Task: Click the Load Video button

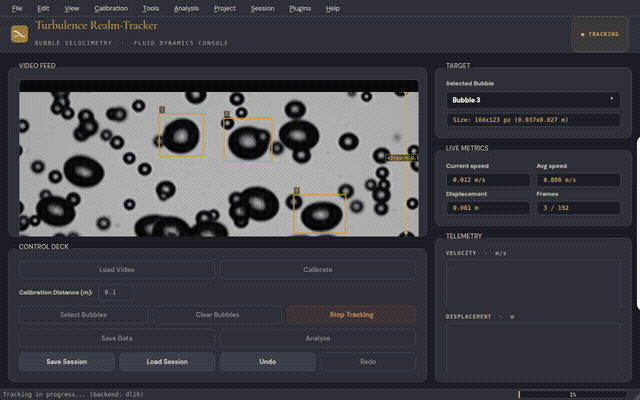Action: pos(117,270)
